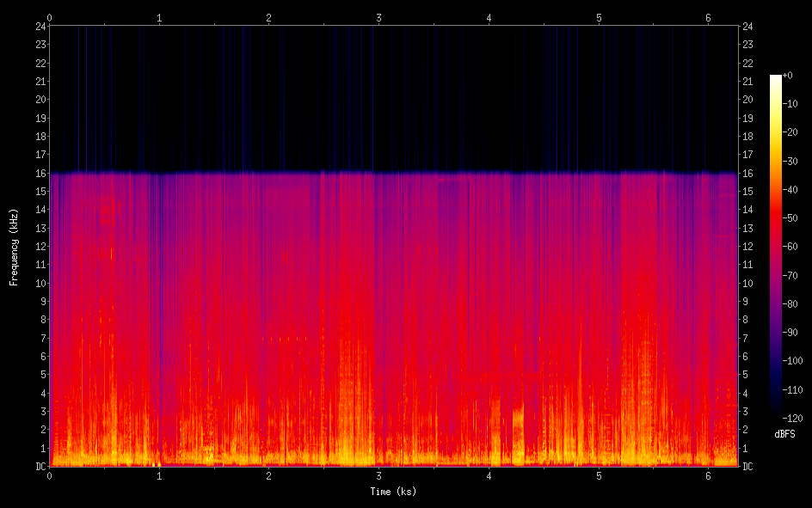Click the -30 label on the dBFS scale
The height and width of the screenshot is (508, 812).
click(790, 162)
